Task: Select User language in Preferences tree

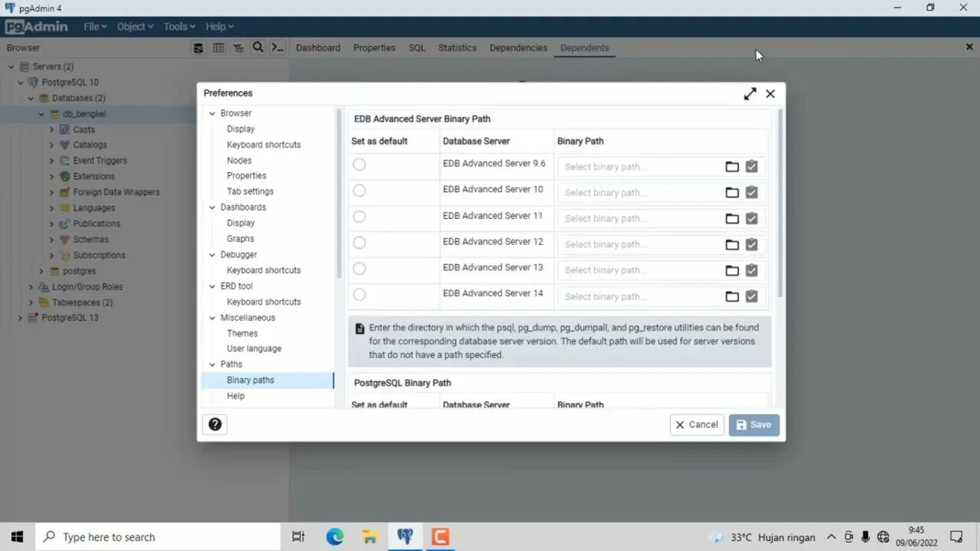Action: (254, 349)
